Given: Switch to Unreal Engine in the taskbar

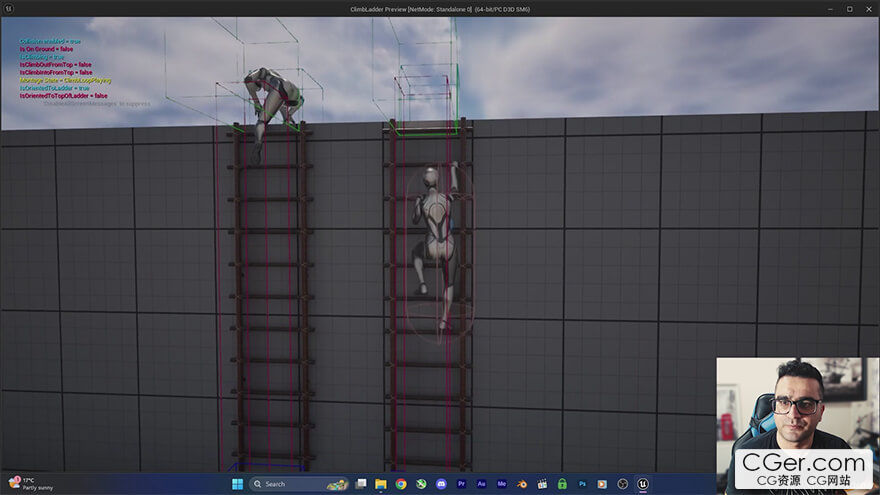Looking at the screenshot, I should [x=642, y=484].
